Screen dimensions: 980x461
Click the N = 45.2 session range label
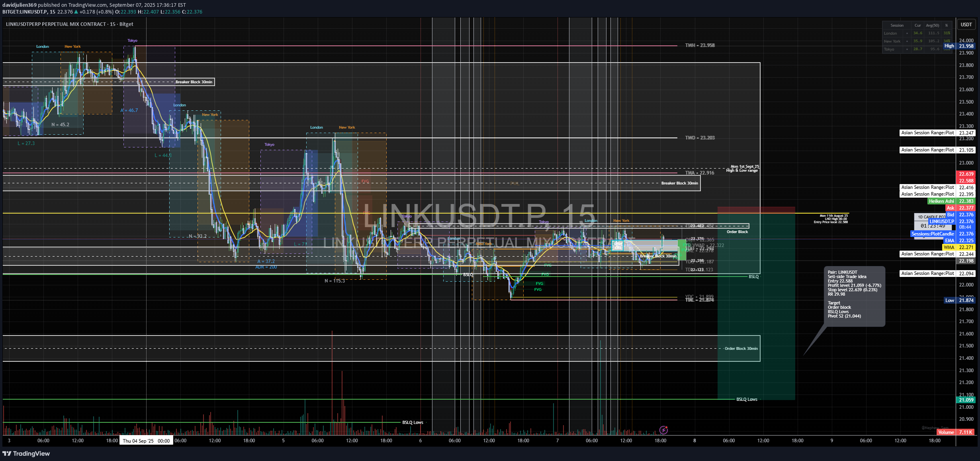(60, 125)
